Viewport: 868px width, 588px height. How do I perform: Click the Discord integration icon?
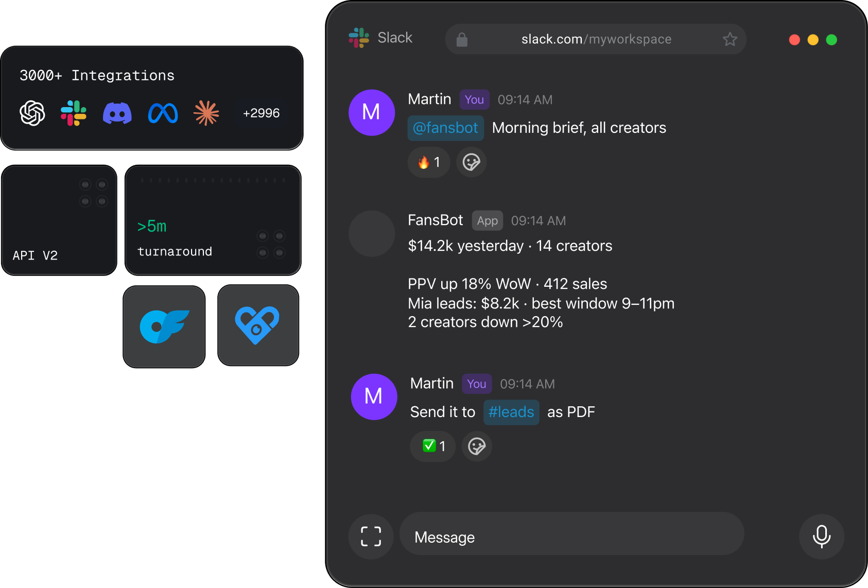point(117,113)
